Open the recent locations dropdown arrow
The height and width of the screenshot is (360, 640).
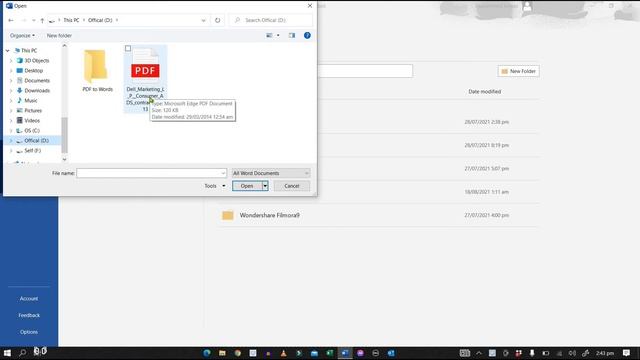tap(33, 20)
